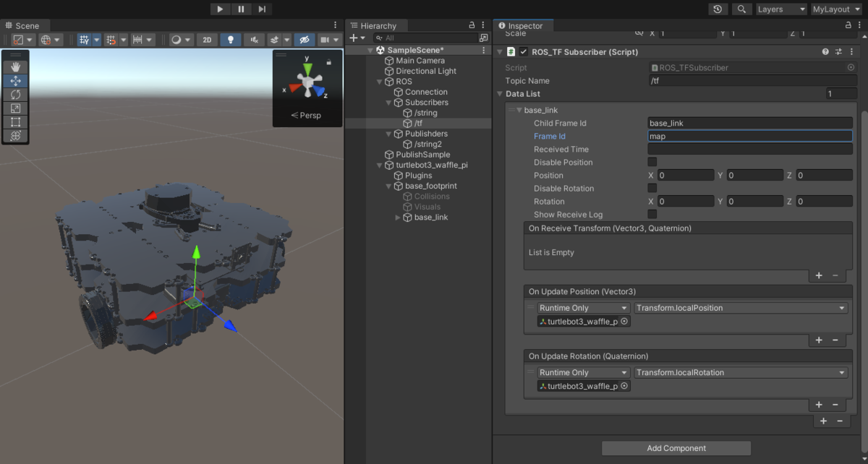
Task: Toggle grid snapping icon
Action: (x=111, y=40)
